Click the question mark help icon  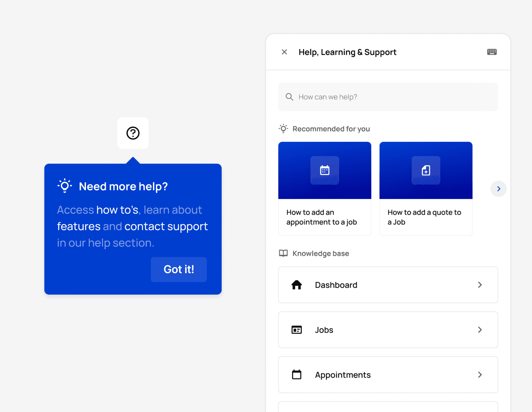pos(133,133)
